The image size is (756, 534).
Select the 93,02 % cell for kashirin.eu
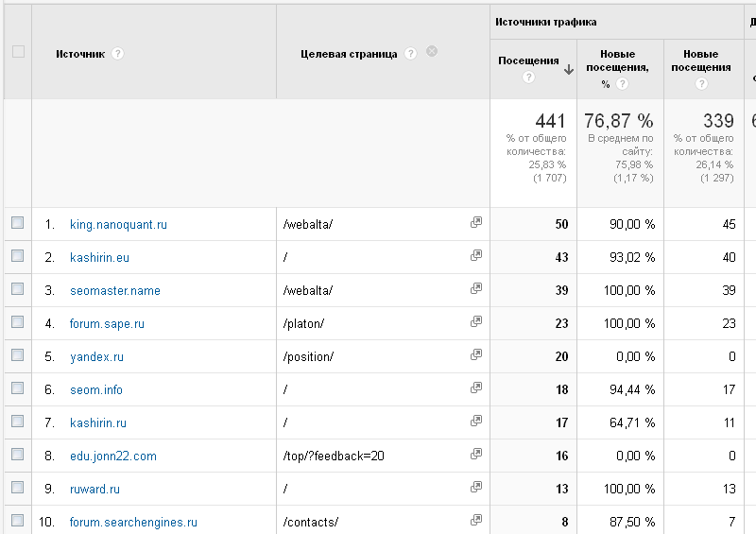[632, 258]
